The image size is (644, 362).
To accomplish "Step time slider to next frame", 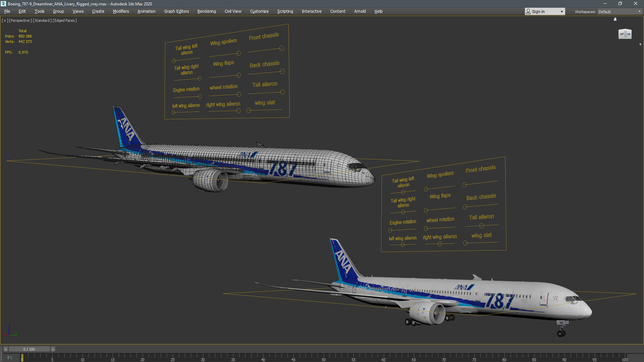I will (x=53, y=349).
